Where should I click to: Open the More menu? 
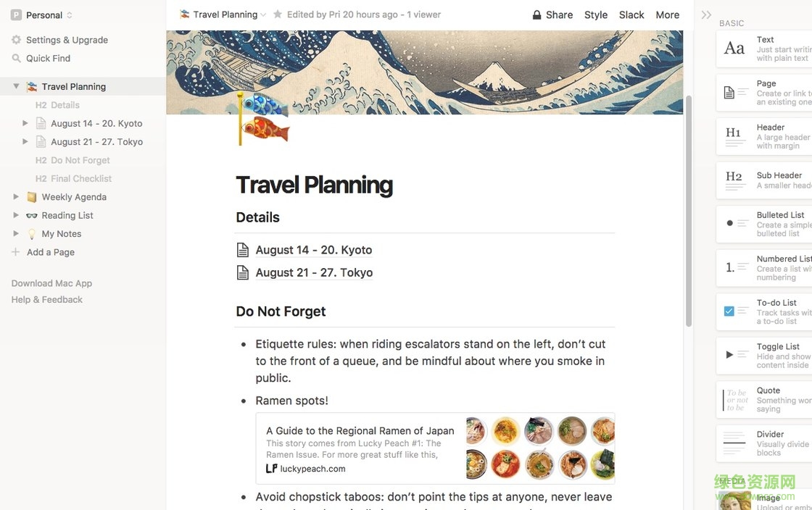[x=668, y=14]
